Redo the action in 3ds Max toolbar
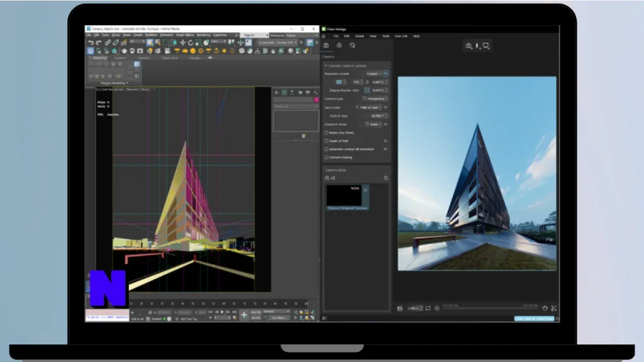 pos(99,43)
